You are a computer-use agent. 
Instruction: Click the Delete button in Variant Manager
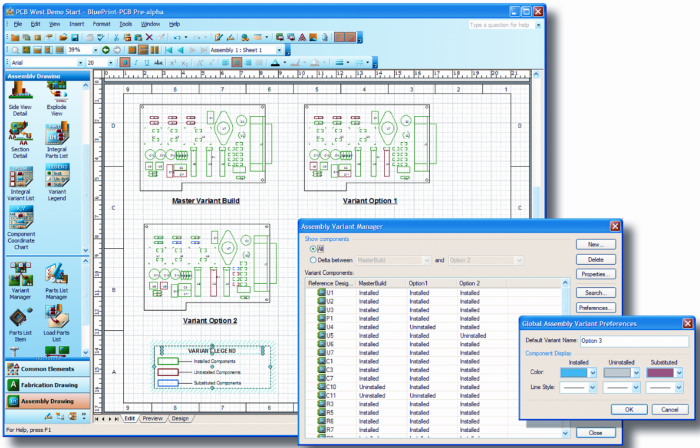596,259
